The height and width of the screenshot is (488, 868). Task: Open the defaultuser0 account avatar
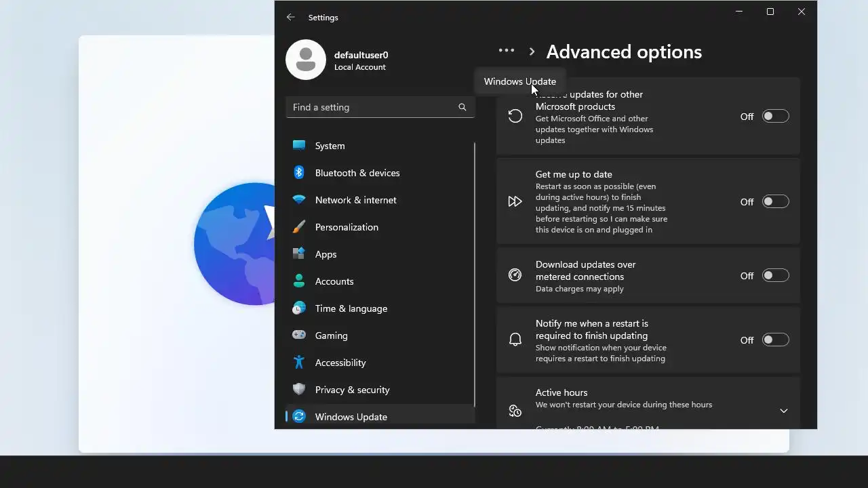pyautogui.click(x=306, y=60)
